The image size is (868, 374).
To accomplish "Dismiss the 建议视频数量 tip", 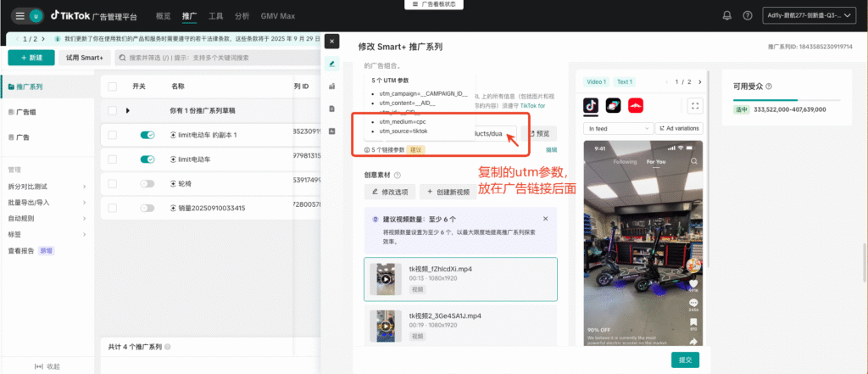I will (545, 219).
